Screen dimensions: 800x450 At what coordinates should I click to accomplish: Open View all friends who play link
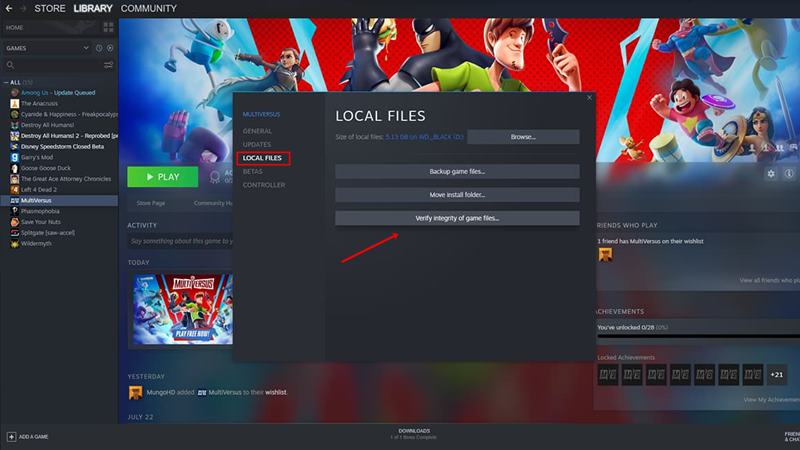[769, 280]
